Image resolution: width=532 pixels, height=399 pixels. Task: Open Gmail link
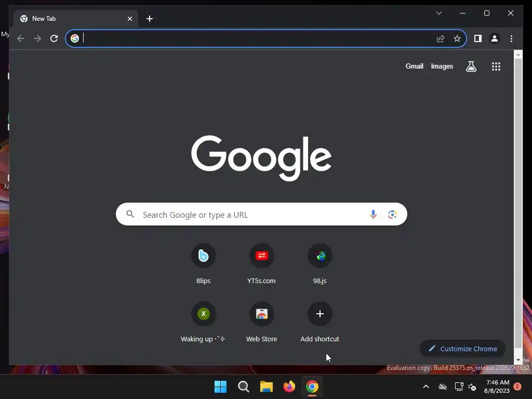click(x=414, y=66)
